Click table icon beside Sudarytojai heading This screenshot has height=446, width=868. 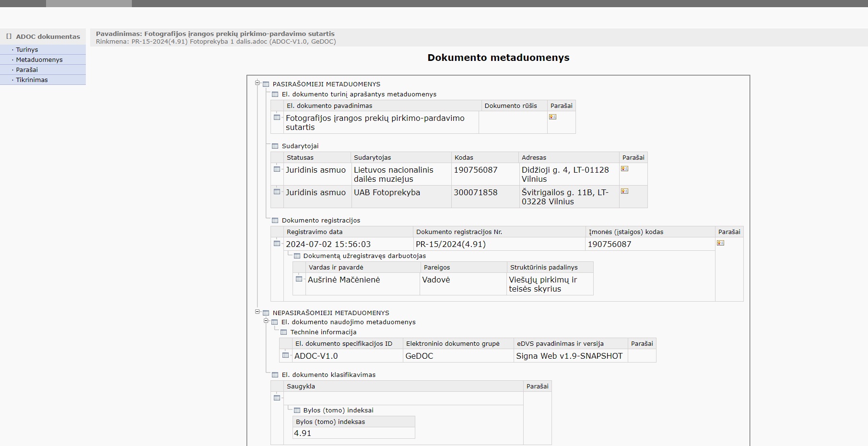point(275,146)
